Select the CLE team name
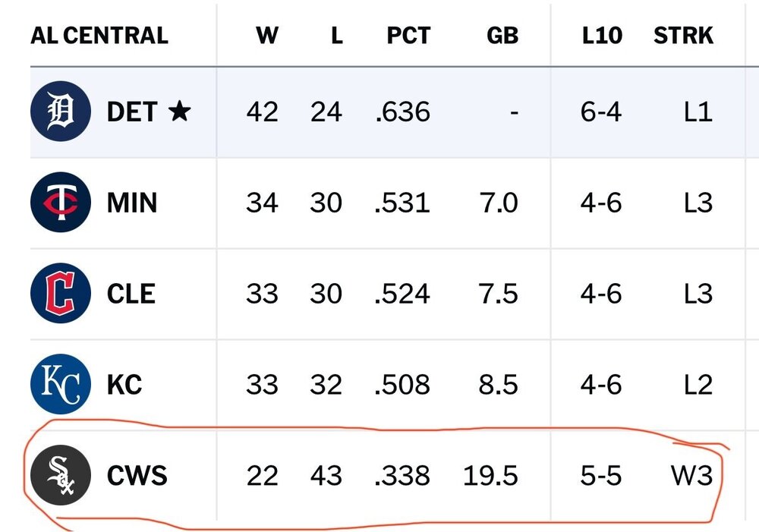 pyautogui.click(x=131, y=294)
